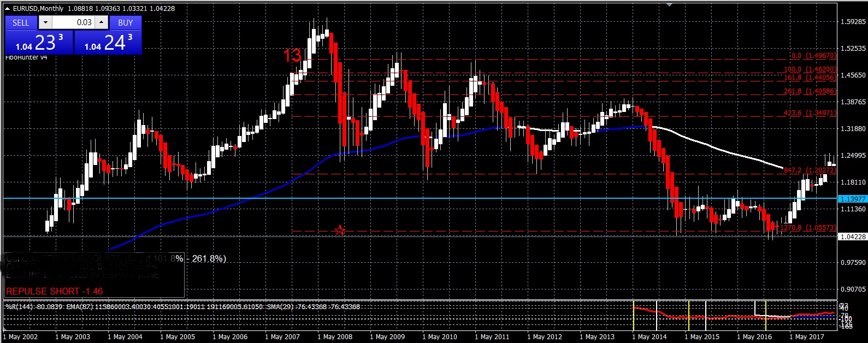
Task: Click the 1.18110 price scale value
Action: (x=853, y=182)
